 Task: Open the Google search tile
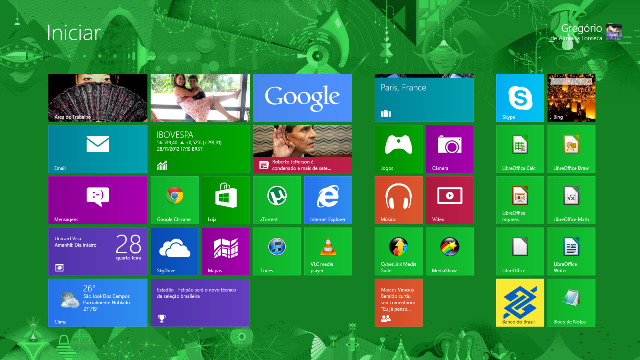click(x=302, y=98)
